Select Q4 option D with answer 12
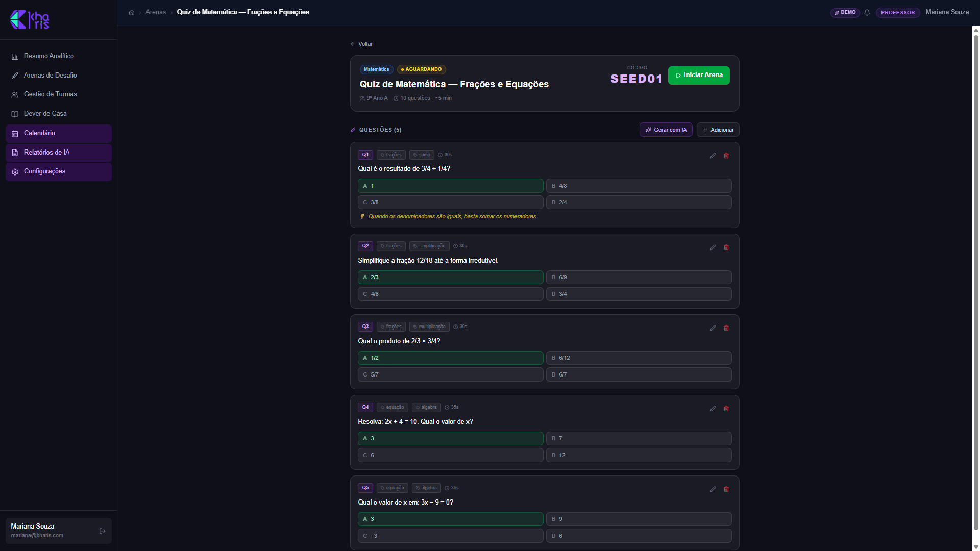 (639, 455)
